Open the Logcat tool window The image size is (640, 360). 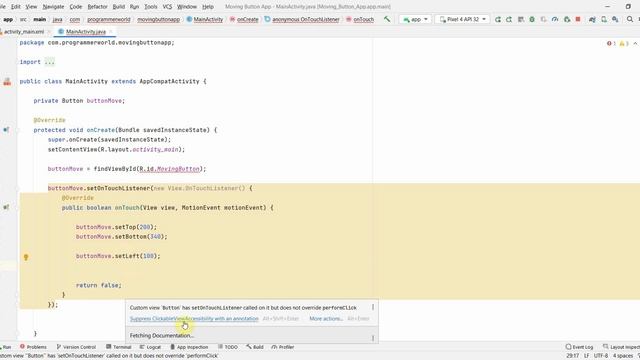(150, 347)
